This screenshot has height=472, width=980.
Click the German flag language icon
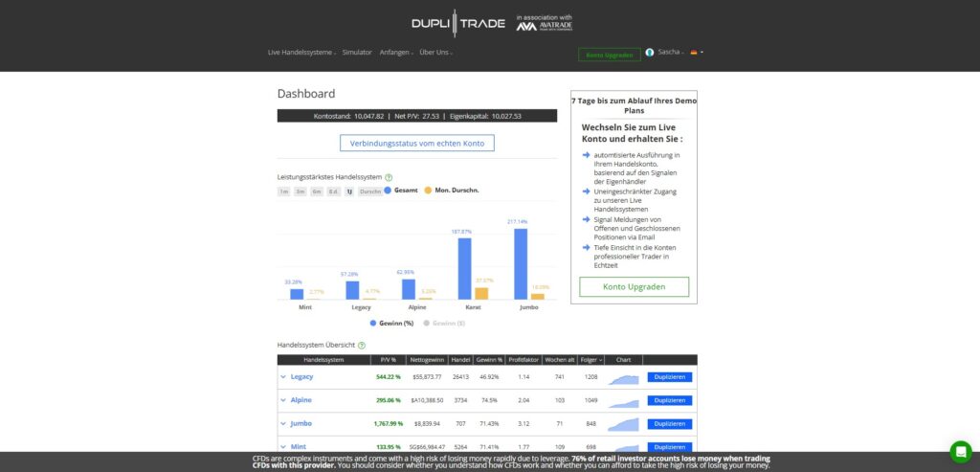(x=694, y=53)
